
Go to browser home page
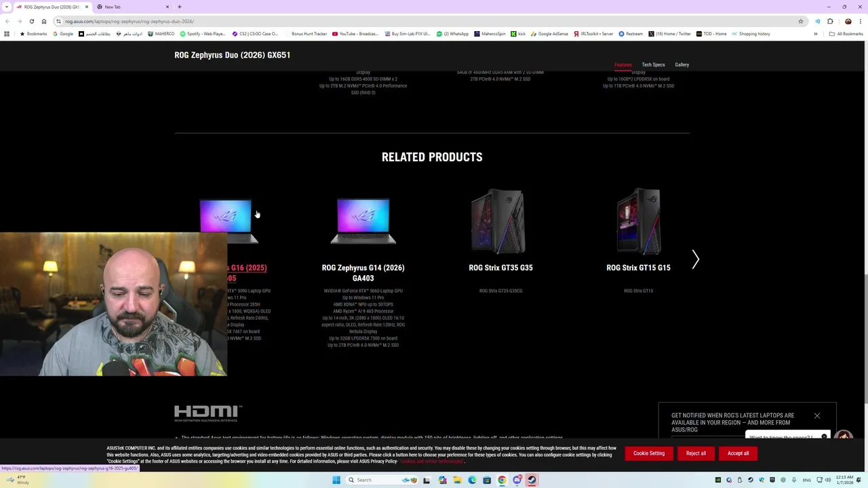44,21
